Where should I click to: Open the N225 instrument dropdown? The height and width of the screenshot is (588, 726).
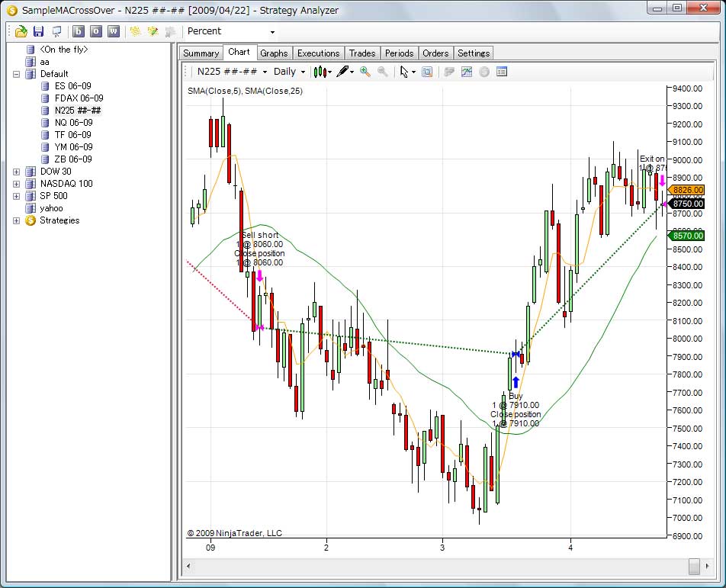(x=233, y=72)
